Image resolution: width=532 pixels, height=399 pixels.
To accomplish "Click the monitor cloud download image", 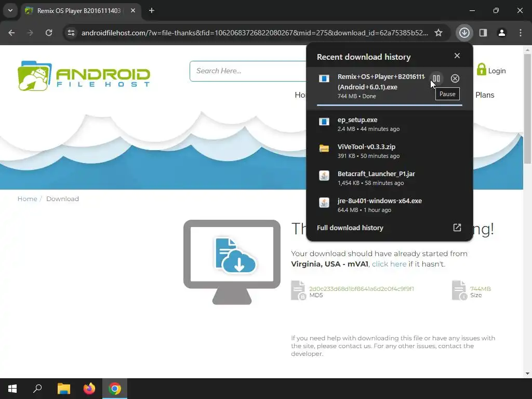I will click(x=232, y=262).
